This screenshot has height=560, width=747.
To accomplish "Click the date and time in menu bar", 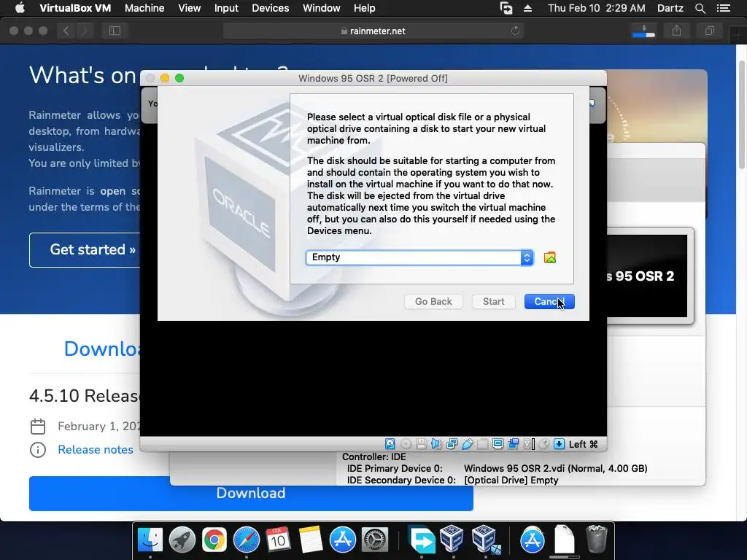I will pos(597,8).
